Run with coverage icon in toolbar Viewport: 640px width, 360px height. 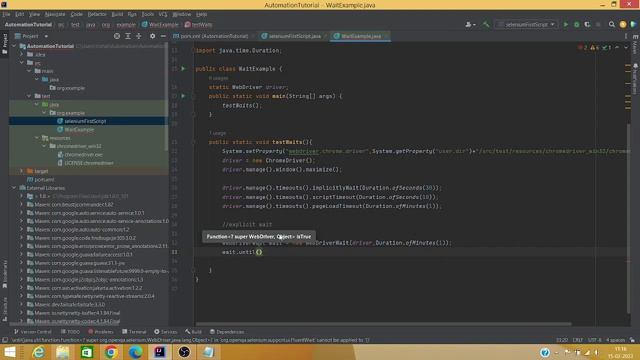(587, 24)
